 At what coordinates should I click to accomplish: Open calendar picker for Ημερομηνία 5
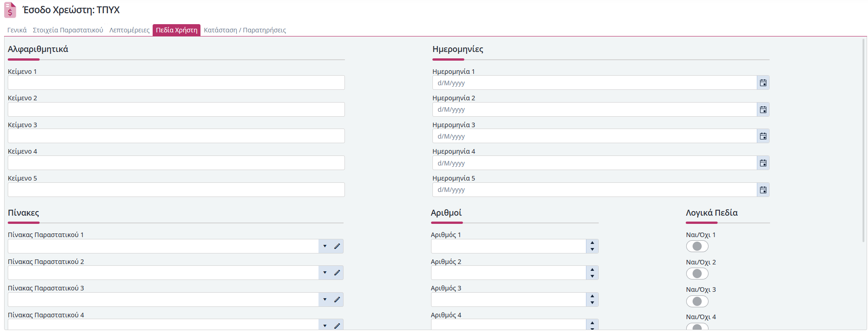point(763,190)
